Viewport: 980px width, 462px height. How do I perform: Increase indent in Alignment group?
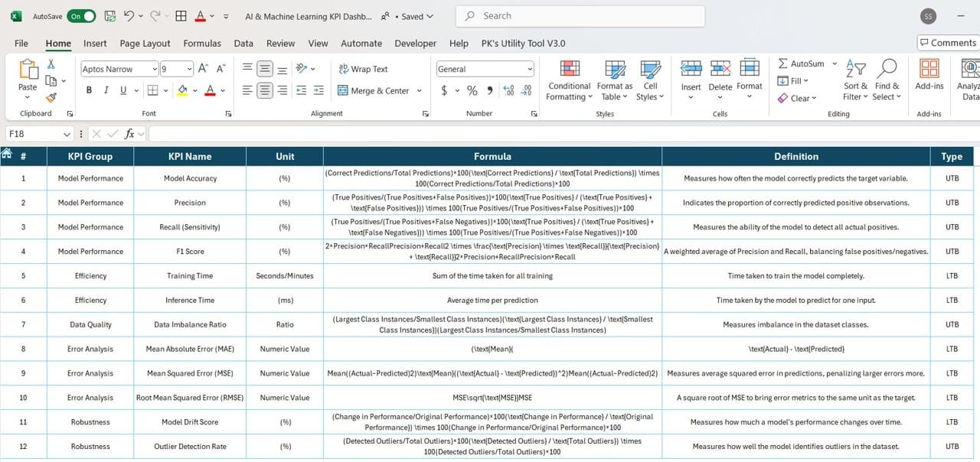coord(318,90)
